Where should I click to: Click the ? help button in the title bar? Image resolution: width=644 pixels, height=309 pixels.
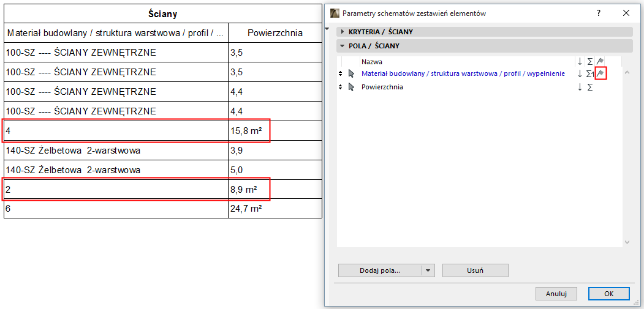[599, 13]
